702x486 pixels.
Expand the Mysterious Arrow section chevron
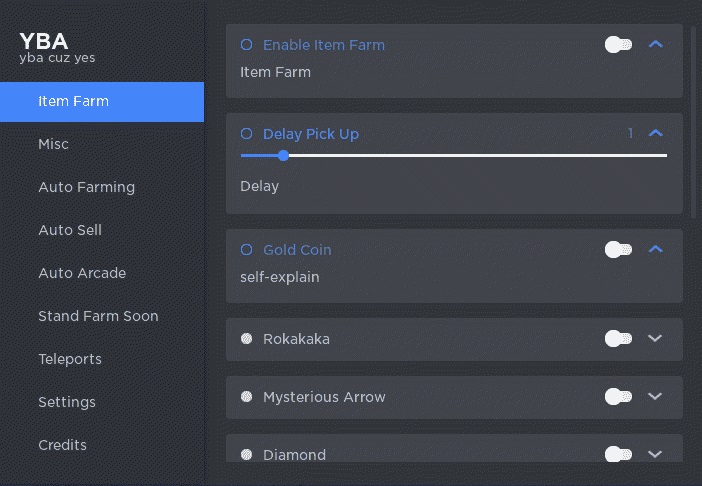(x=656, y=397)
